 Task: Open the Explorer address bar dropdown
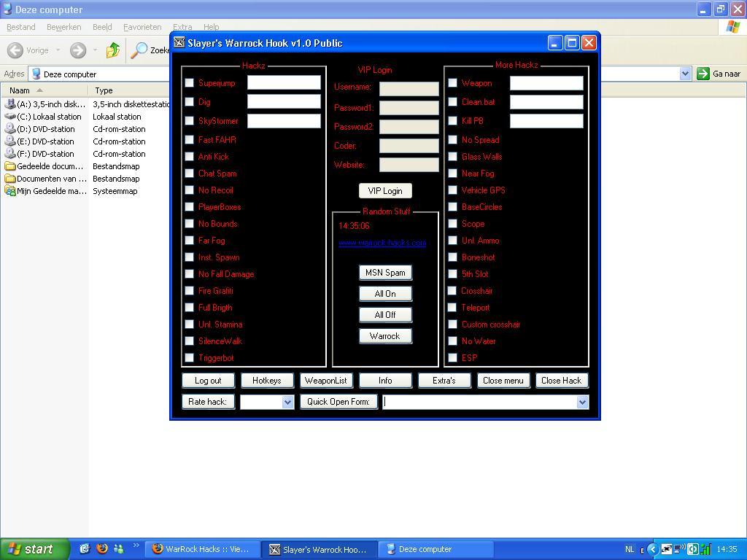685,74
